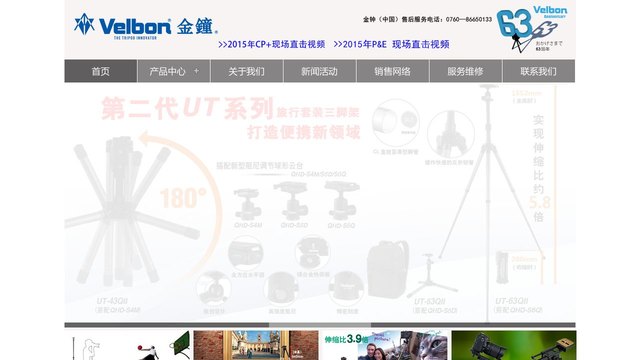The width and height of the screenshot is (640, 360).
Task: Click the 第二代UT系列 slideshow banner
Action: 320,202
